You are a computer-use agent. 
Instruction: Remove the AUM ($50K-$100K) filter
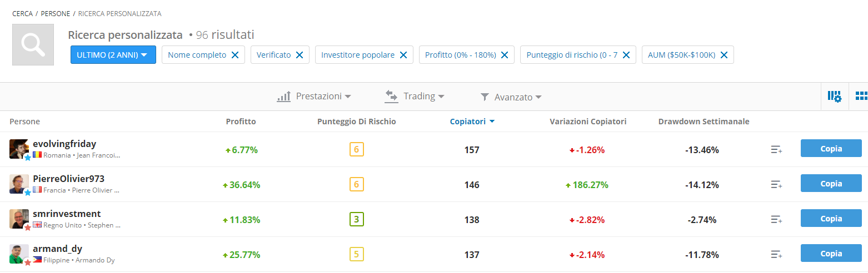tap(724, 55)
